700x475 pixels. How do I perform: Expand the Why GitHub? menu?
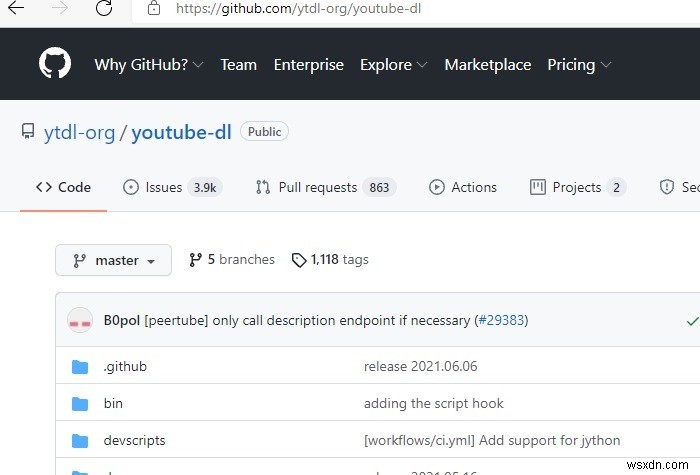point(148,65)
